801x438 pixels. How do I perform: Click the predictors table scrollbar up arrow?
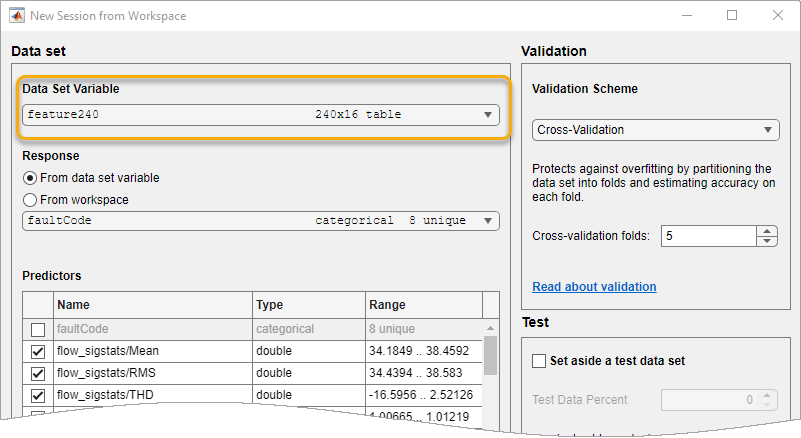(490, 327)
